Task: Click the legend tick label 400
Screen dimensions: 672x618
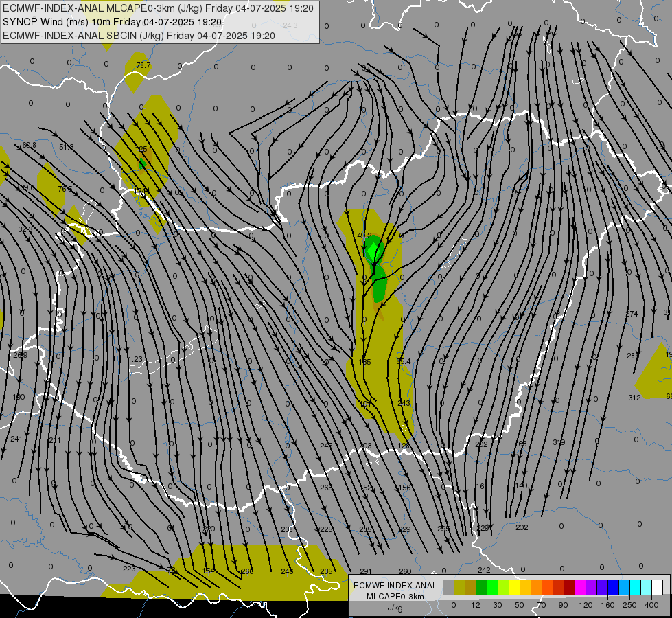Action: (x=651, y=605)
